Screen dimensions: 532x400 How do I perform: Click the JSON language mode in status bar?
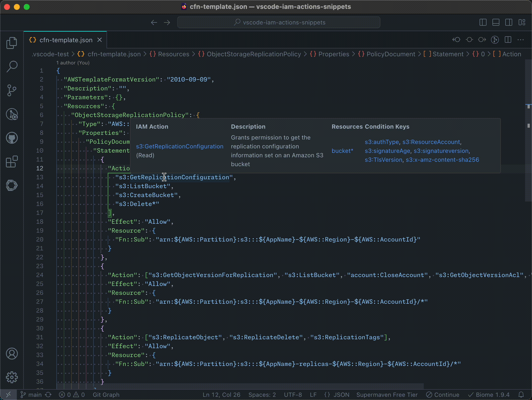point(341,395)
